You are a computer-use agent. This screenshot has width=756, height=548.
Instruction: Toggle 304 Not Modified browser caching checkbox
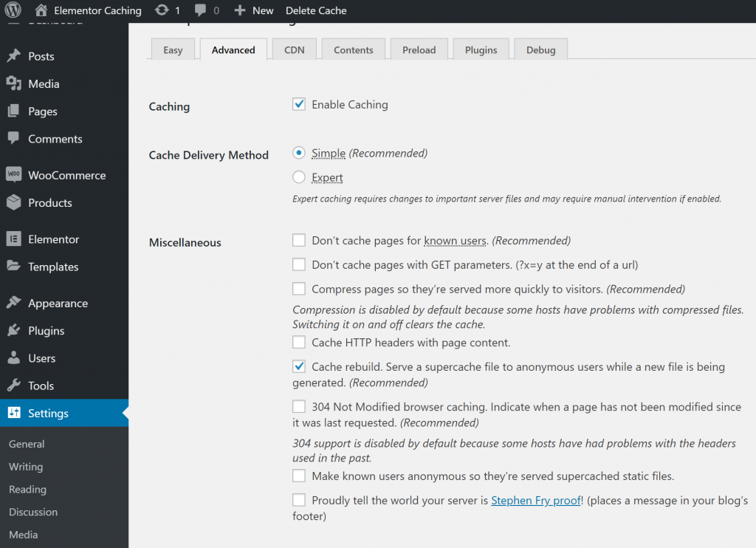pos(299,407)
